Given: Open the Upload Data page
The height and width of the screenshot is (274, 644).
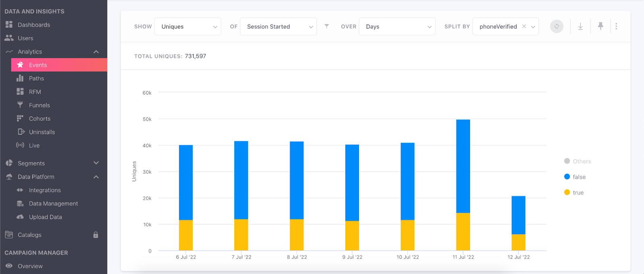Looking at the screenshot, I should click(x=45, y=217).
